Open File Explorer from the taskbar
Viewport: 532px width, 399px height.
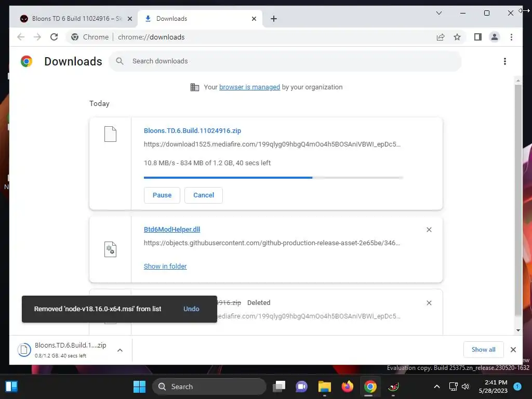coord(324,387)
